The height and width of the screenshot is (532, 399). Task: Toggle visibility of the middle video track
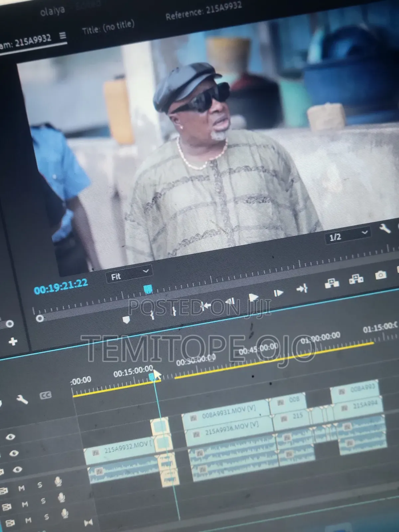14,453
